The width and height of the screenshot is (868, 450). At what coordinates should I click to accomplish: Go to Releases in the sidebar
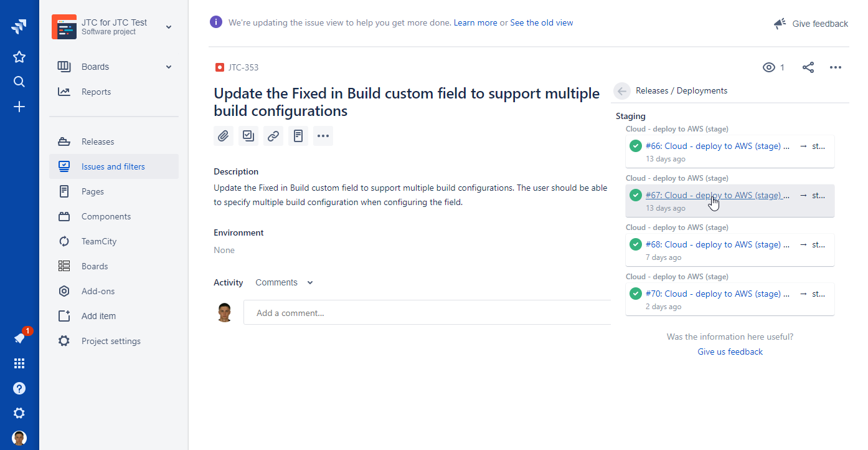pyautogui.click(x=98, y=141)
